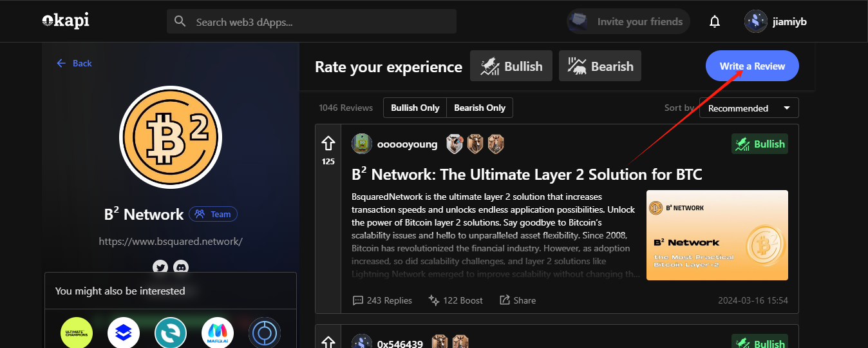The height and width of the screenshot is (348, 868).
Task: Open the jiamiyb profile avatar
Action: coord(755,21)
